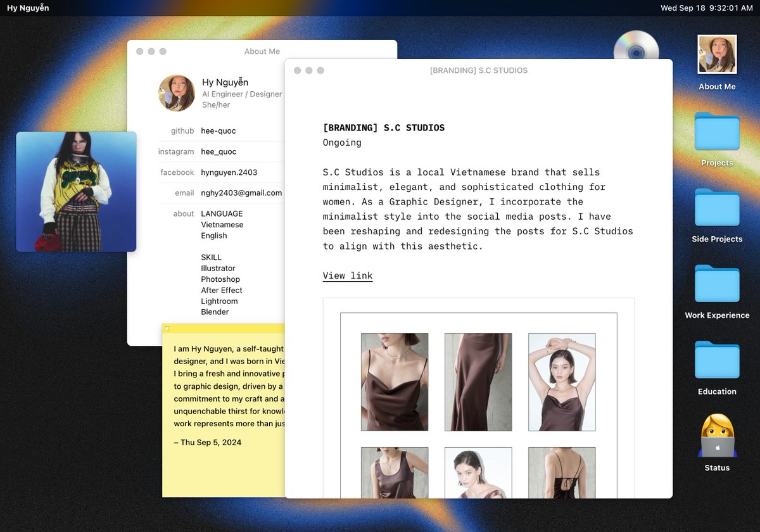Click the Thu Sep 5, 2024 note date
Screen dimensions: 760x532
(x=207, y=442)
